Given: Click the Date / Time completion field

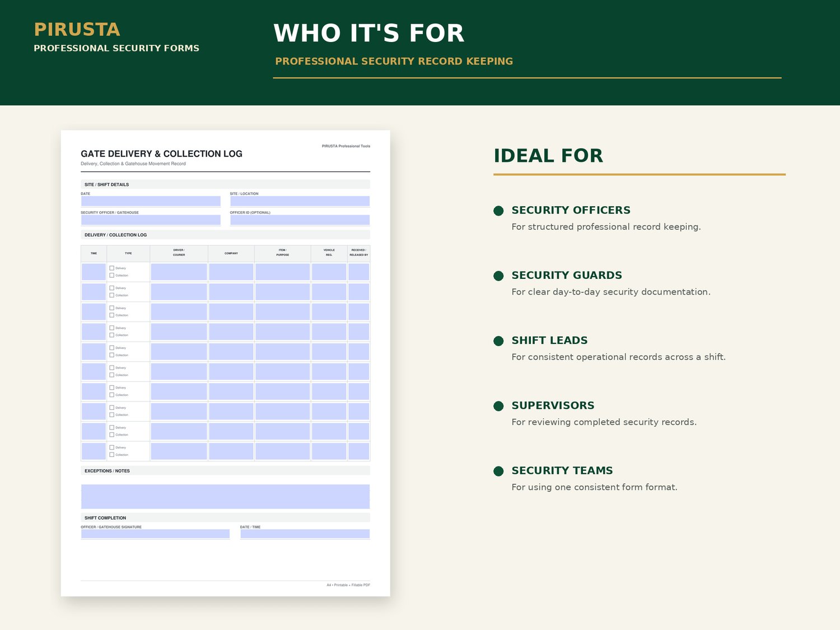Looking at the screenshot, I should (x=305, y=534).
